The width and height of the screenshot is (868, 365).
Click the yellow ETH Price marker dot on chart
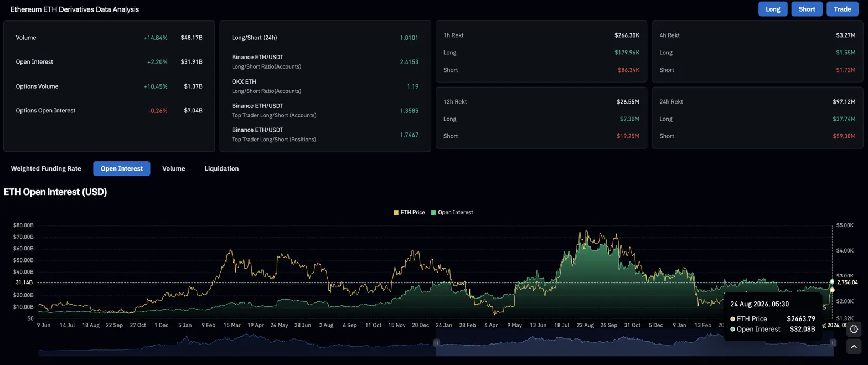(x=832, y=290)
